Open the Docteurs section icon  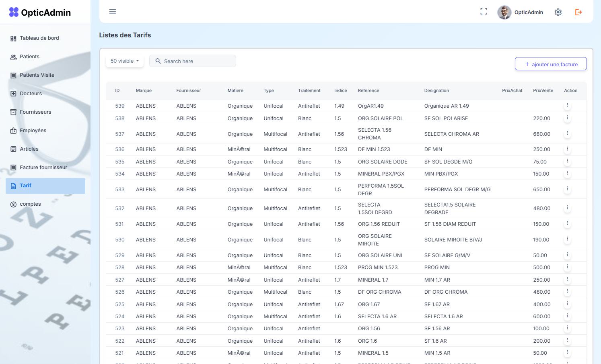point(12,93)
